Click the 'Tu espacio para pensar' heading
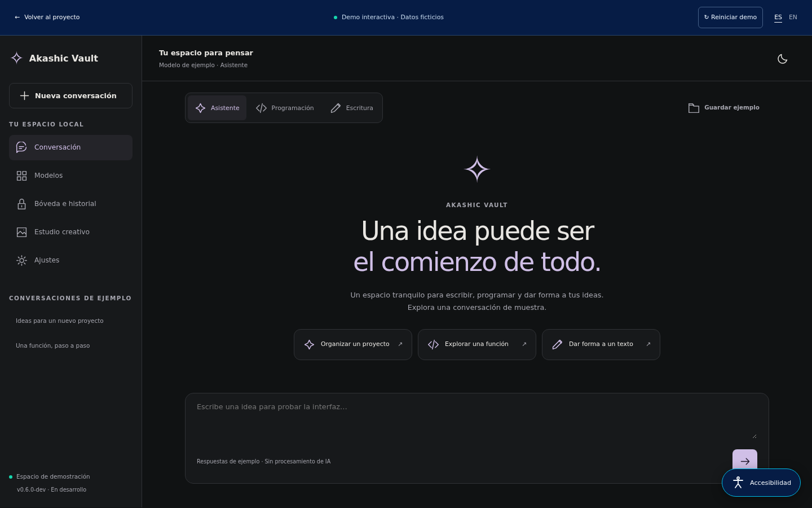 [x=206, y=53]
